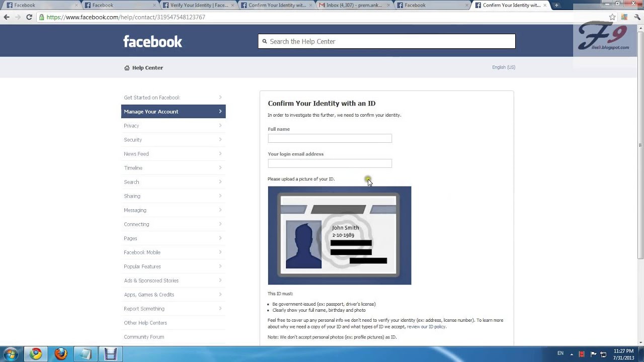The width and height of the screenshot is (644, 362).
Task: Open Firefox from the taskbar
Action: pyautogui.click(x=61, y=354)
